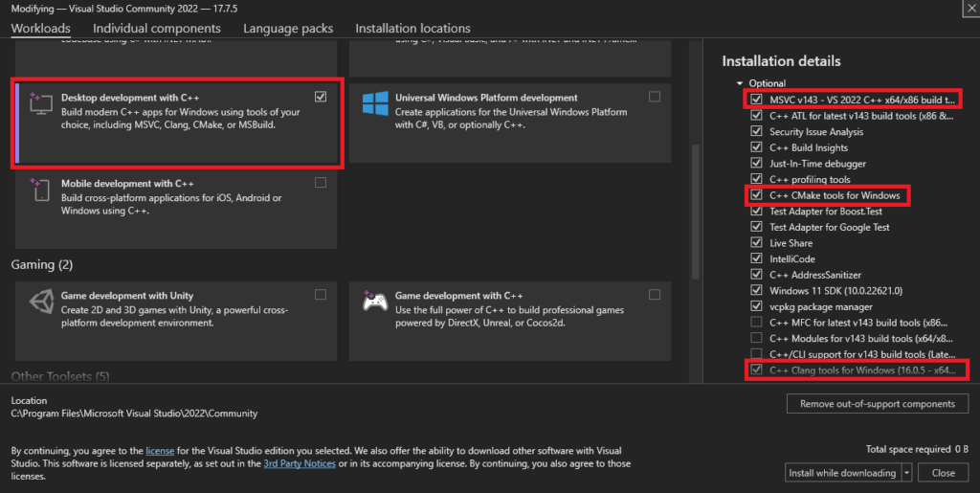Toggle the vcpkg package manager checkbox
Image resolution: width=980 pixels, height=493 pixels.
click(756, 306)
